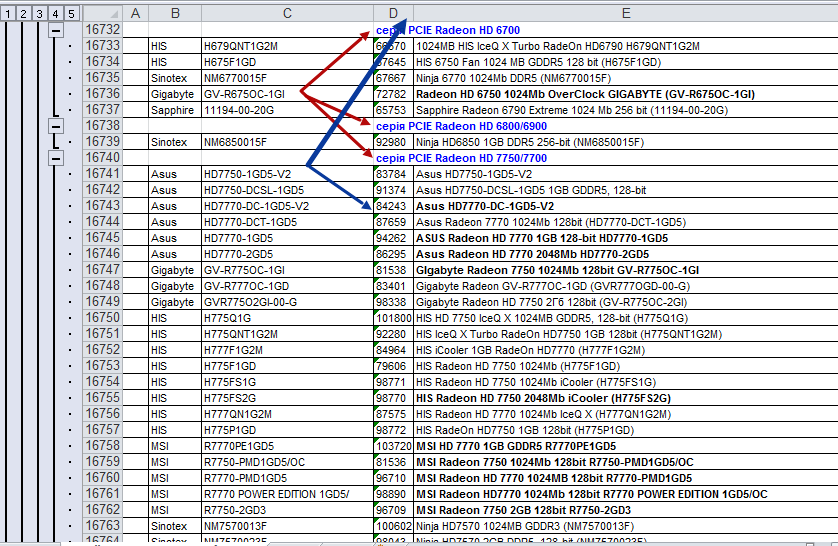838x546 pixels.
Task: Click price cell '65753'
Action: [x=393, y=110]
